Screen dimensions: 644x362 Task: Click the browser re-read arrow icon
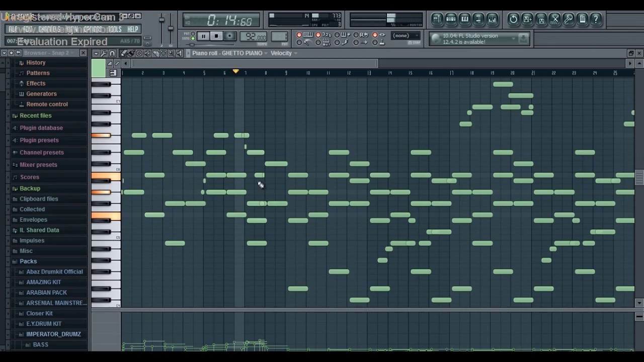pos(18,53)
